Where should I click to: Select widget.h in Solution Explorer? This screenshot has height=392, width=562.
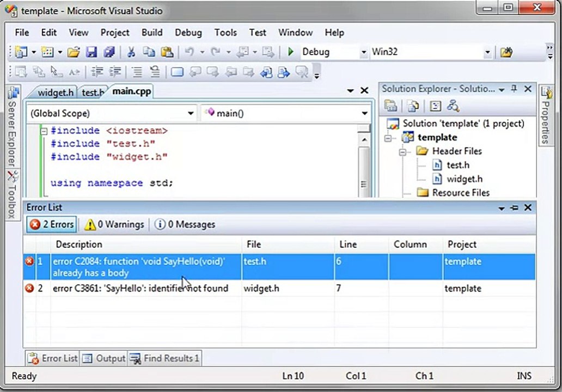click(x=465, y=179)
